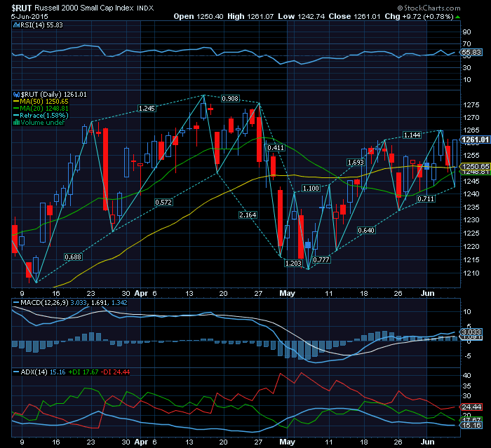This screenshot has width=491, height=448.
Task: Click the 'Low 1242.74' header value
Action: pyautogui.click(x=301, y=16)
